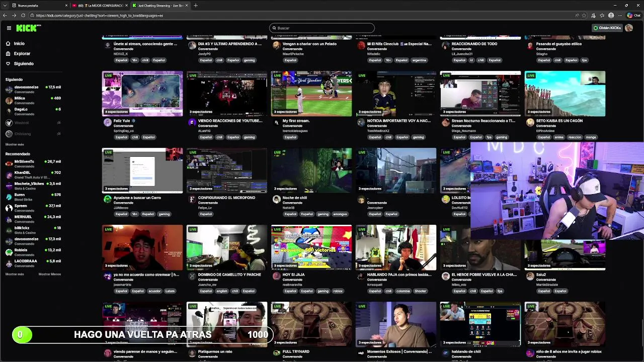Select amongus tag on Noche de chill

[x=340, y=214]
